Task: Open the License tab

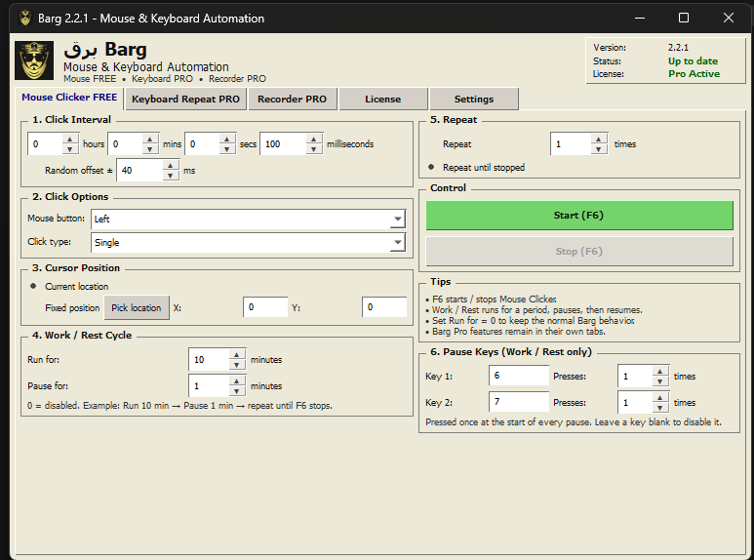Action: (x=382, y=100)
